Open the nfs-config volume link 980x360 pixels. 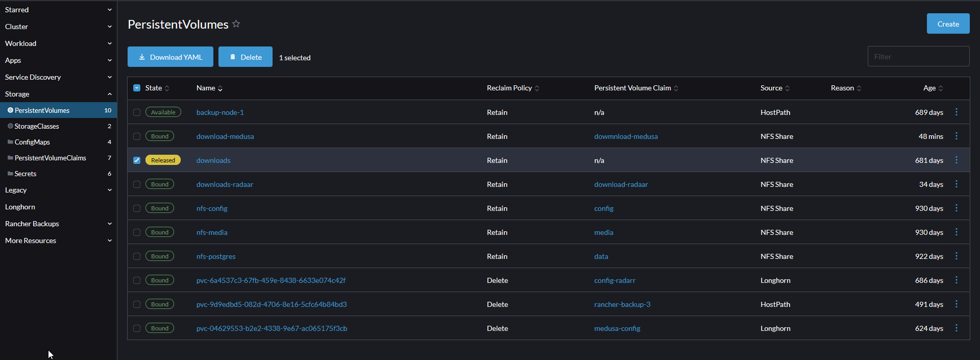212,208
